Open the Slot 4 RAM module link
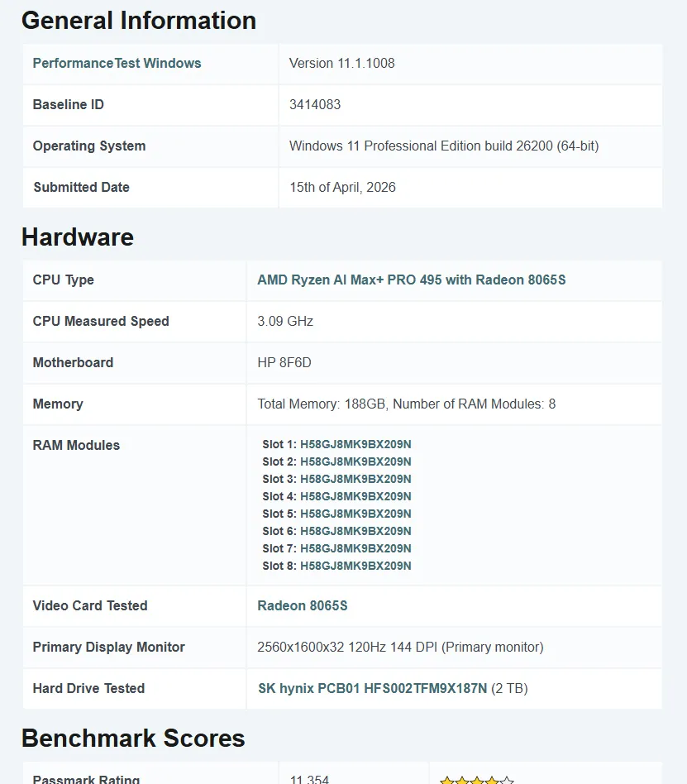 [355, 496]
